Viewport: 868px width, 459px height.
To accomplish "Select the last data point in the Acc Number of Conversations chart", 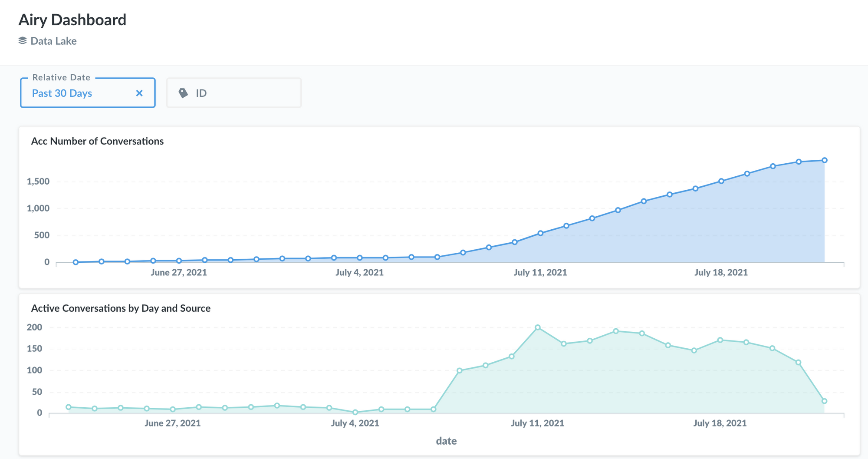I will [x=825, y=160].
